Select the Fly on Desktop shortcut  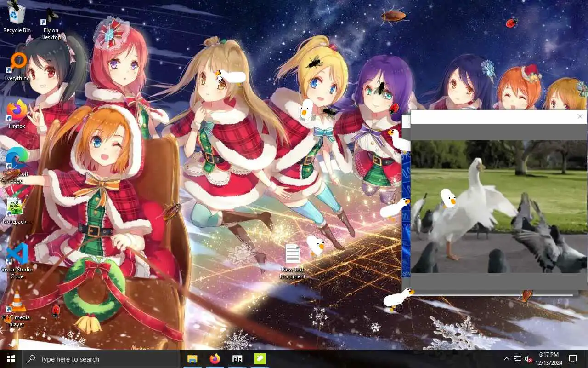coord(51,24)
